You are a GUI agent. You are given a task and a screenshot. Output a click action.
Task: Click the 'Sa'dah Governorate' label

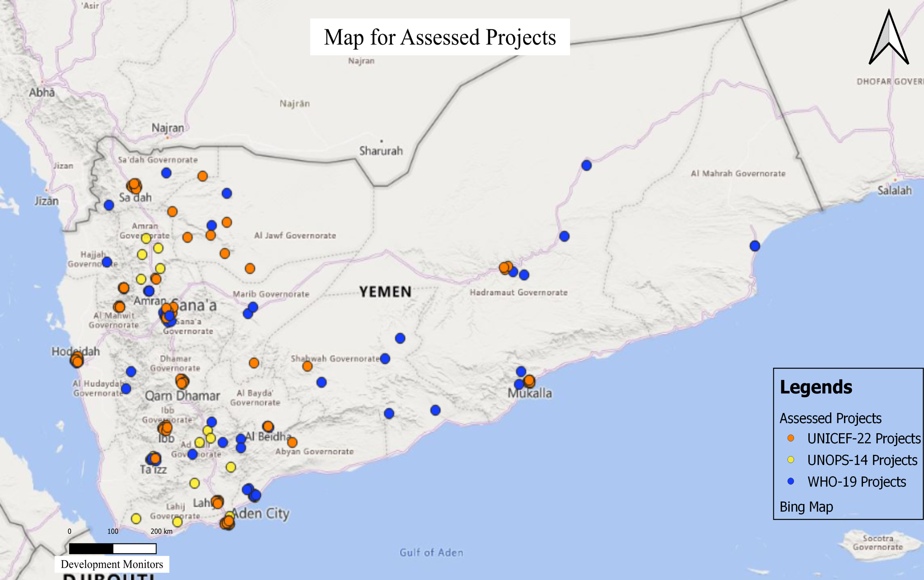point(158,160)
